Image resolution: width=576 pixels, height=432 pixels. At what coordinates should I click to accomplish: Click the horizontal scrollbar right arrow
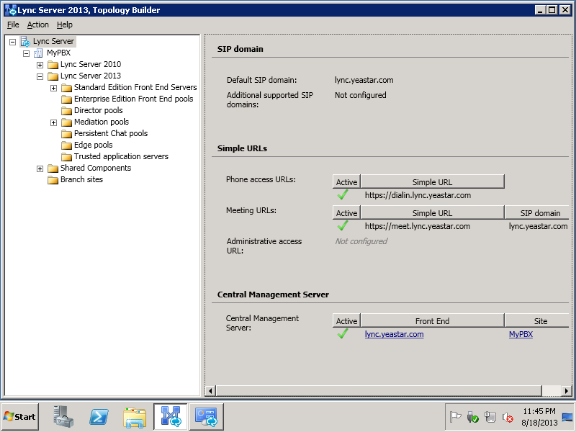coord(566,390)
